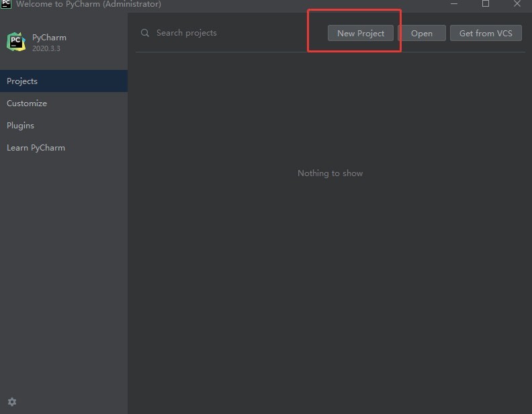Go to Learn PyCharm tab
The height and width of the screenshot is (414, 532).
pos(64,148)
